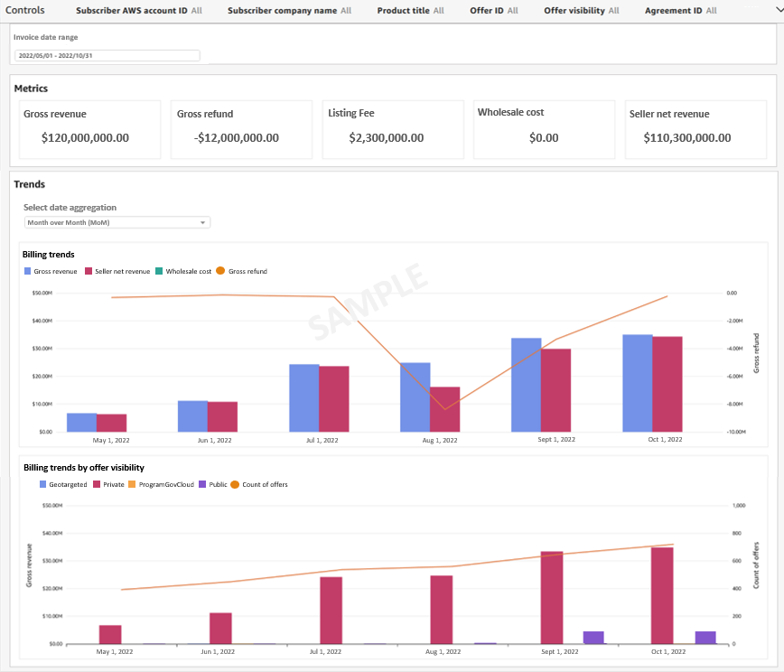
Task: Toggle the Wholesale cost legend series
Action: 178,271
